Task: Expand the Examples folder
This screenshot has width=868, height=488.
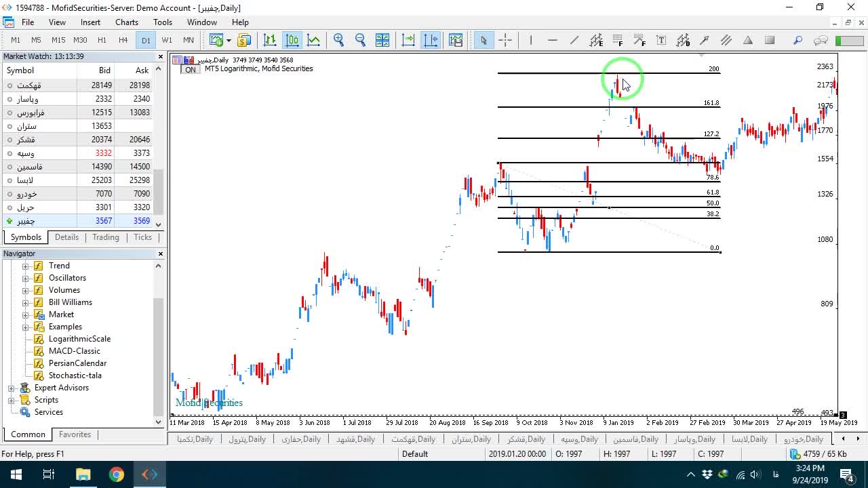Action: [x=26, y=327]
